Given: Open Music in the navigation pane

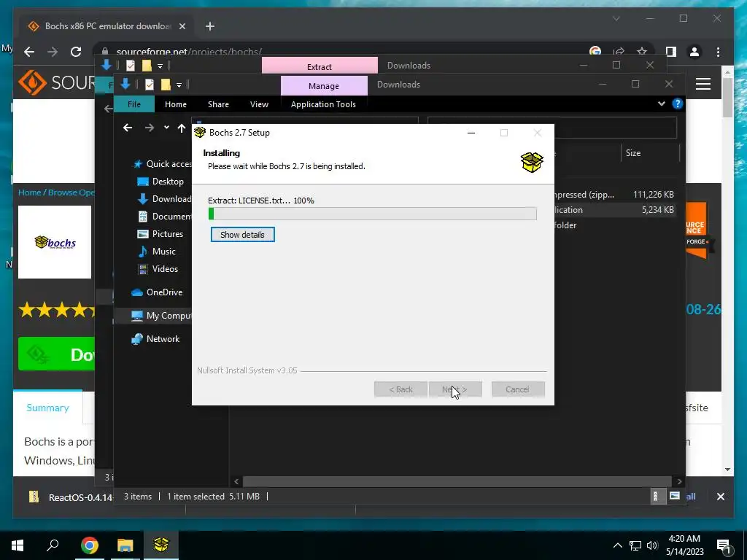Looking at the screenshot, I should pos(157,252).
